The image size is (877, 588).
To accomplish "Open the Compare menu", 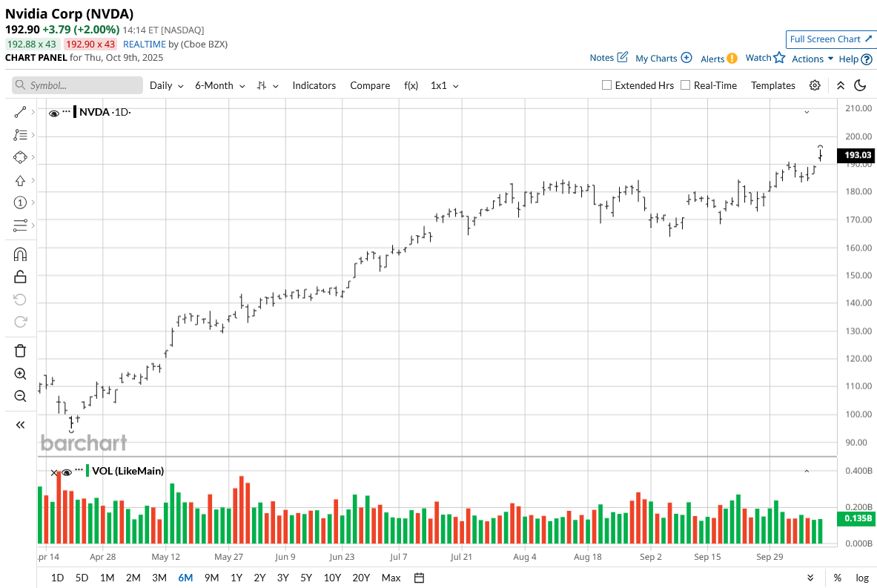I will 370,85.
